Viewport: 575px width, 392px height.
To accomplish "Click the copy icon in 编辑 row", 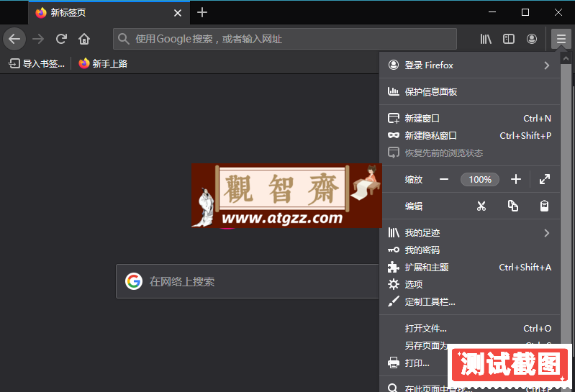I will point(512,206).
